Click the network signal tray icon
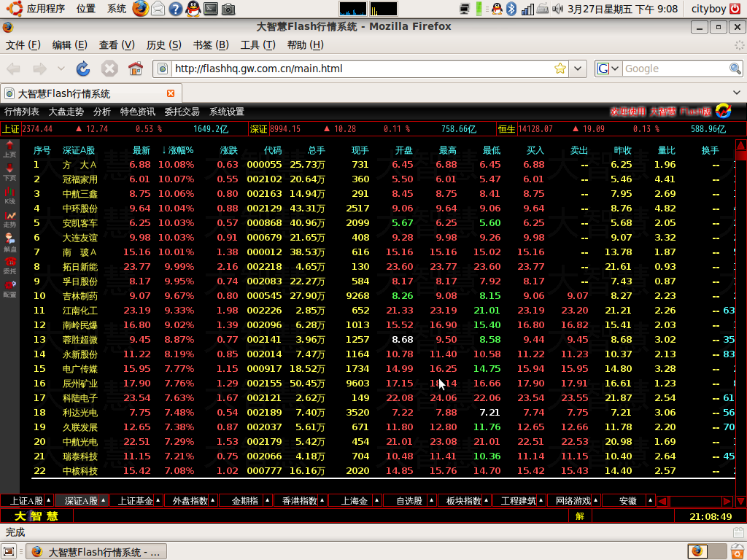This screenshot has width=747, height=560. [527, 9]
